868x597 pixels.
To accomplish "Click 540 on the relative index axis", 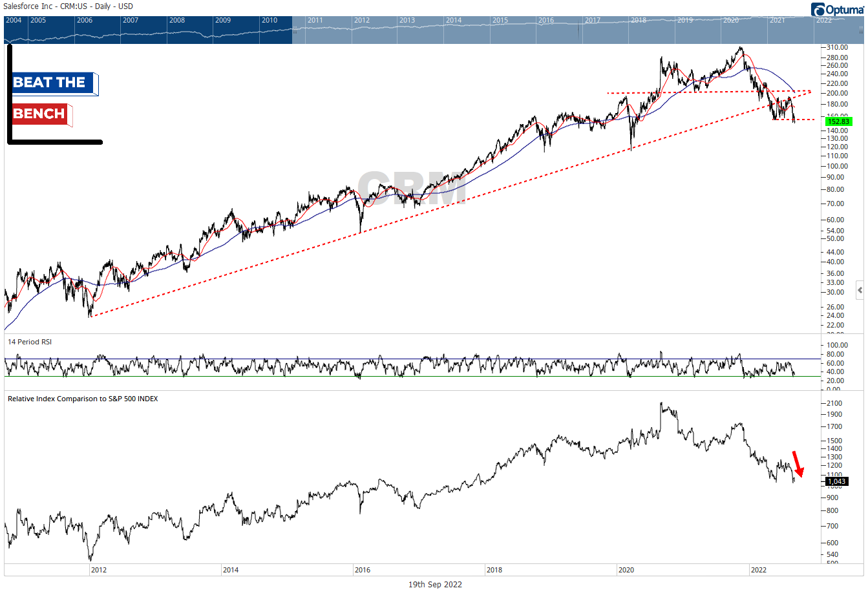I will pos(832,555).
